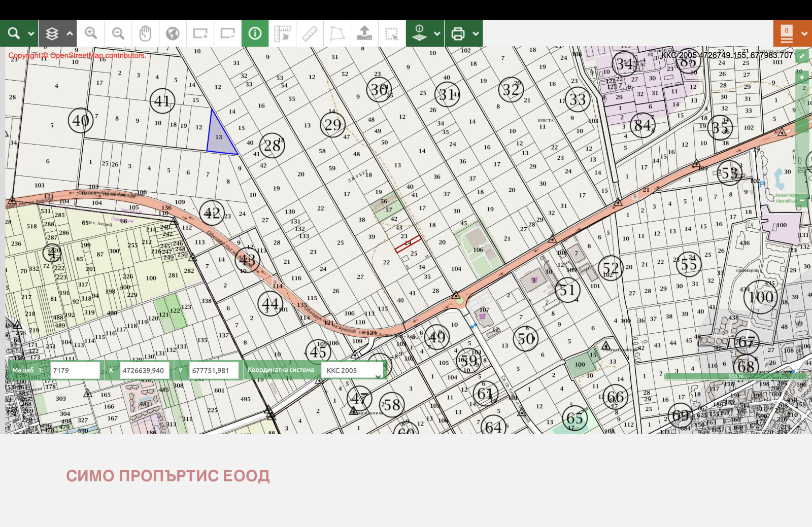This screenshot has height=527, width=812.
Task: Activate the pan hand tool
Action: point(145,33)
